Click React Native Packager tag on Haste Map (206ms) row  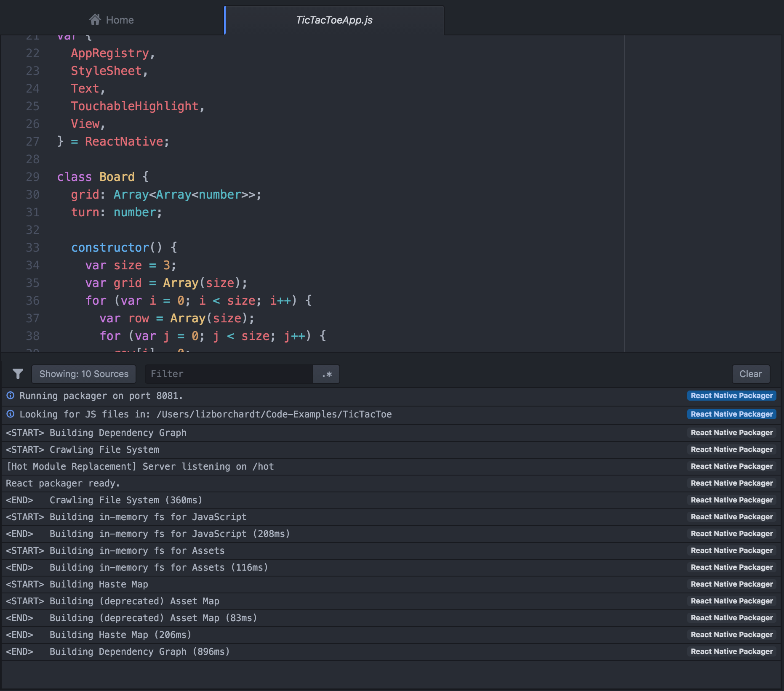point(732,635)
